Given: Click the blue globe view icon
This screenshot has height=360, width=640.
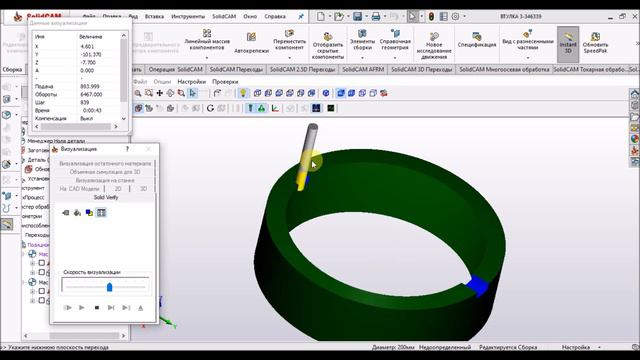Looking at the screenshot, I should click(326, 93).
